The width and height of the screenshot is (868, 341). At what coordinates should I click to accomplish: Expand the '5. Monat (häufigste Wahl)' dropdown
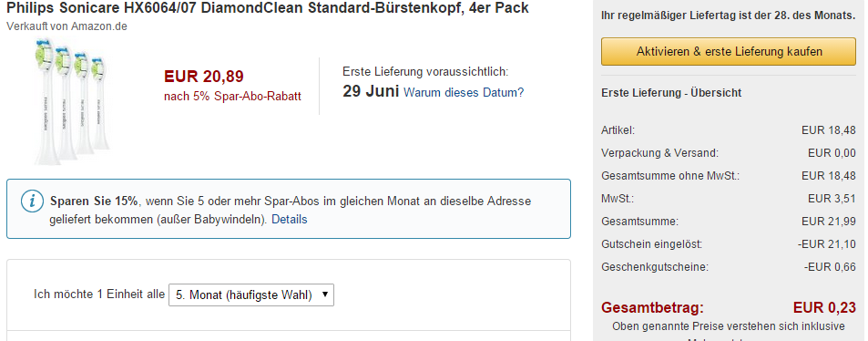[x=251, y=295]
